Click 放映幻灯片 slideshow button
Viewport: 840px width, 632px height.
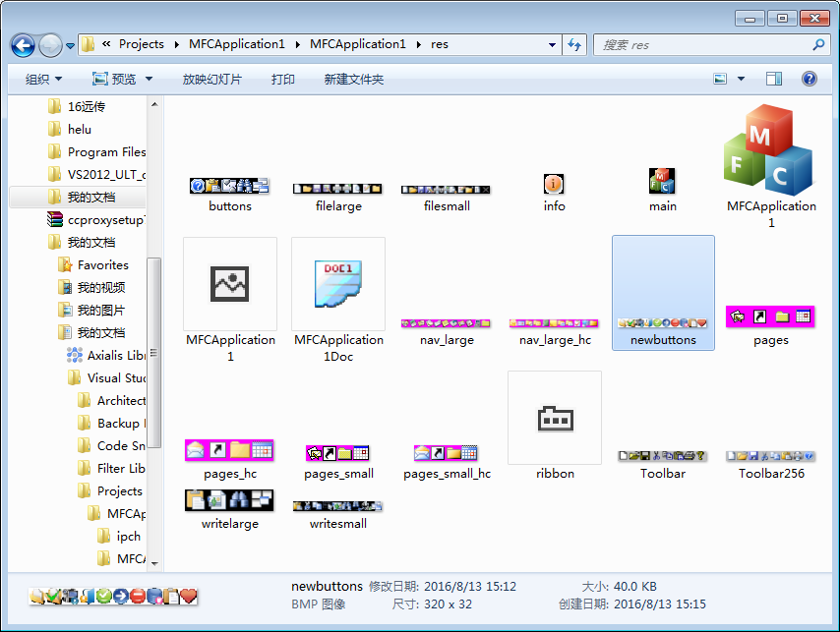point(211,79)
